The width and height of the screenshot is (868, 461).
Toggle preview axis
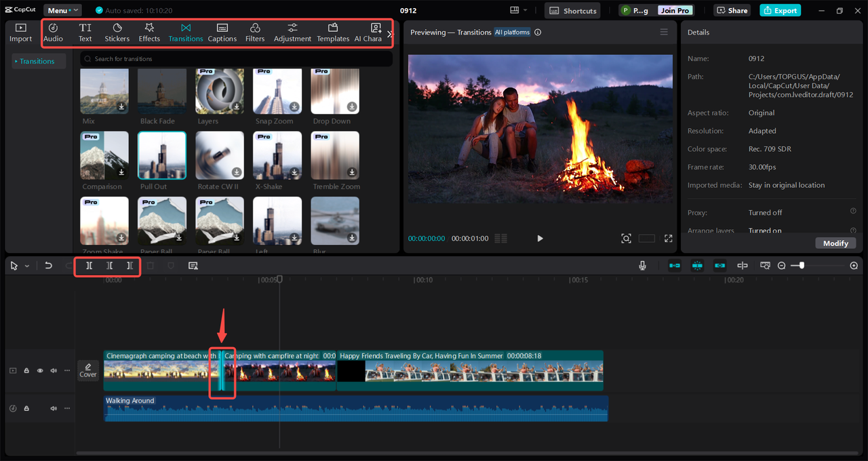point(743,266)
